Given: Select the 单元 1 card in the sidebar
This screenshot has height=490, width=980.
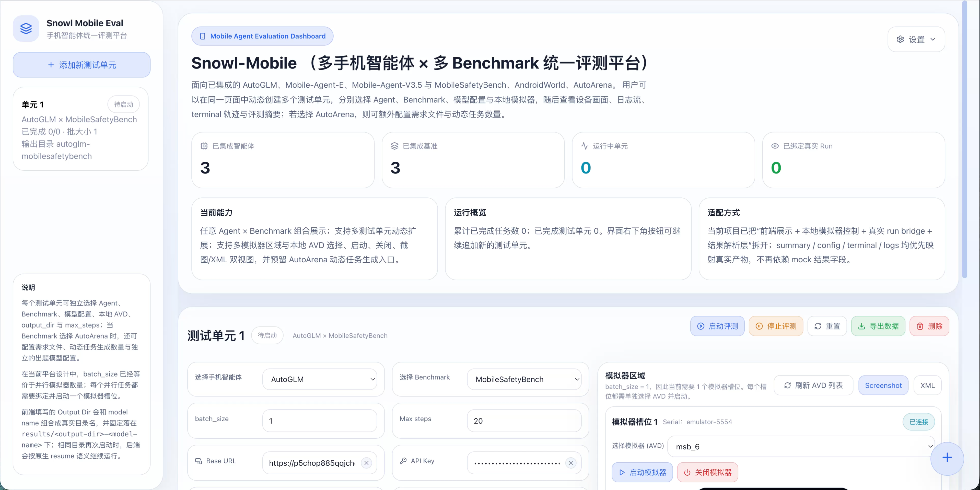Looking at the screenshot, I should [81, 129].
